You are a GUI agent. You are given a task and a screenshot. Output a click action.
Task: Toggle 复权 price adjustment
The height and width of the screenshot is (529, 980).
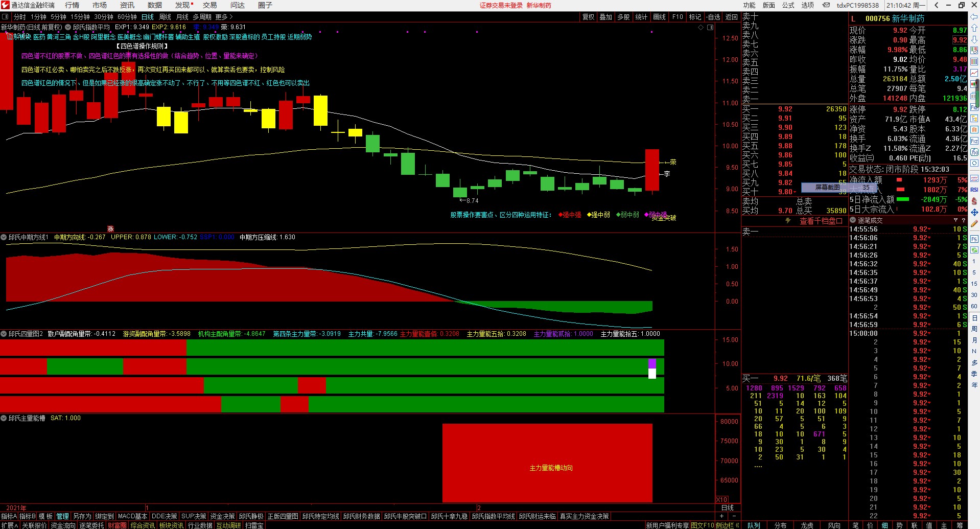tap(589, 17)
